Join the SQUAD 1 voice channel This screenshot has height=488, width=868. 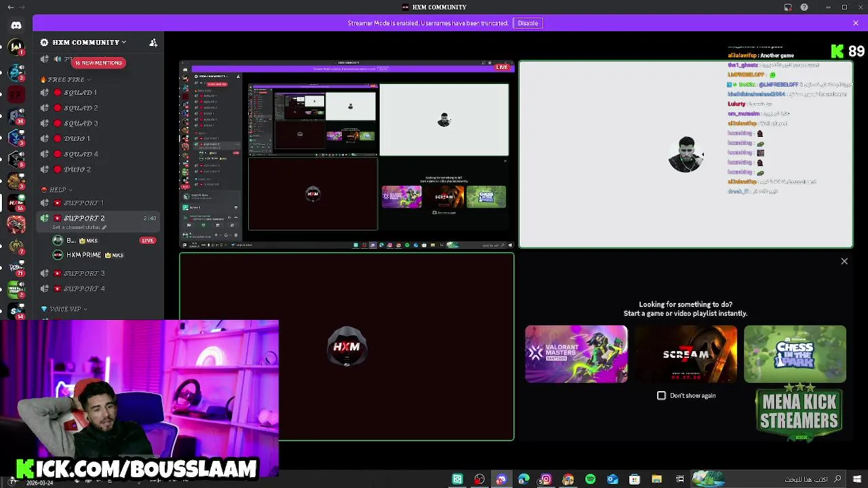[x=100, y=93]
